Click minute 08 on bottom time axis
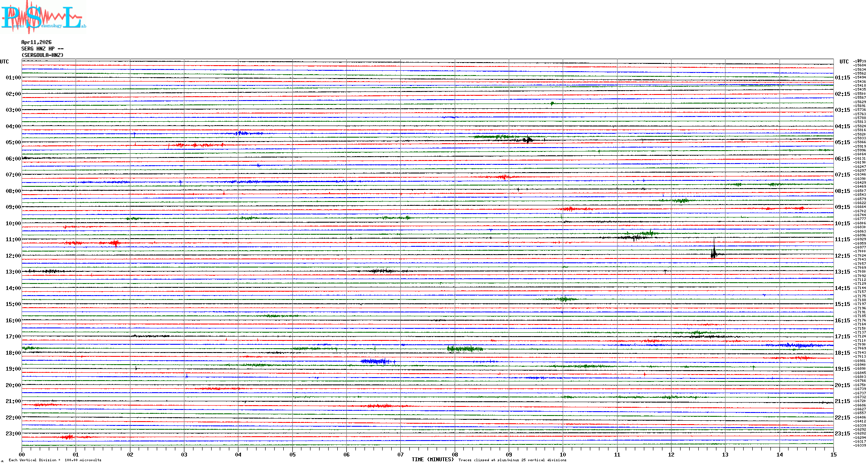 coord(455,454)
